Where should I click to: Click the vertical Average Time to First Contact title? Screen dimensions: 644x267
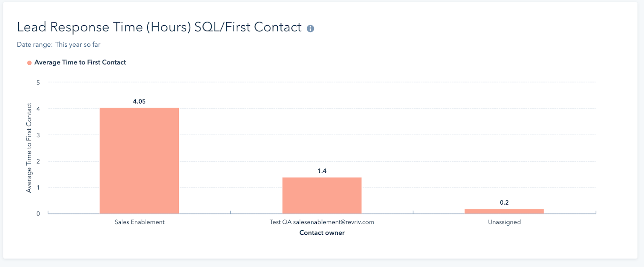[29, 148]
